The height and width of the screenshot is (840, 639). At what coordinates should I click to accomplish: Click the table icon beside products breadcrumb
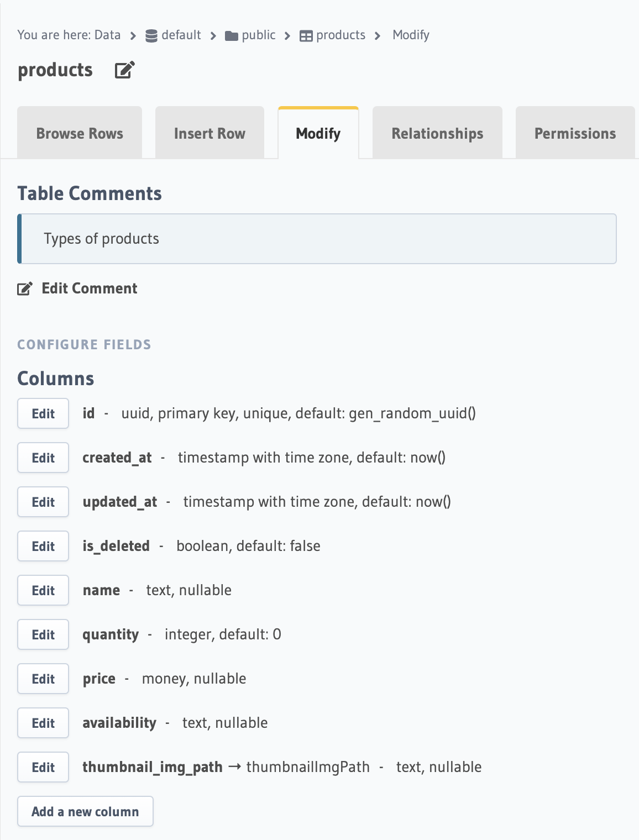tap(306, 36)
